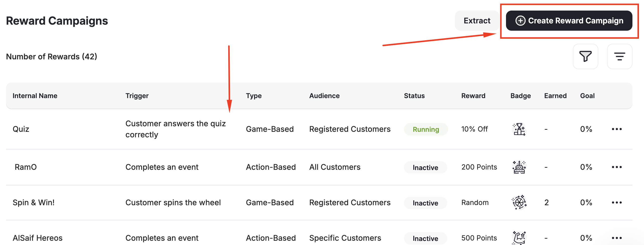Toggle the Running status on the Quiz campaign
This screenshot has width=644, height=245.
426,129
